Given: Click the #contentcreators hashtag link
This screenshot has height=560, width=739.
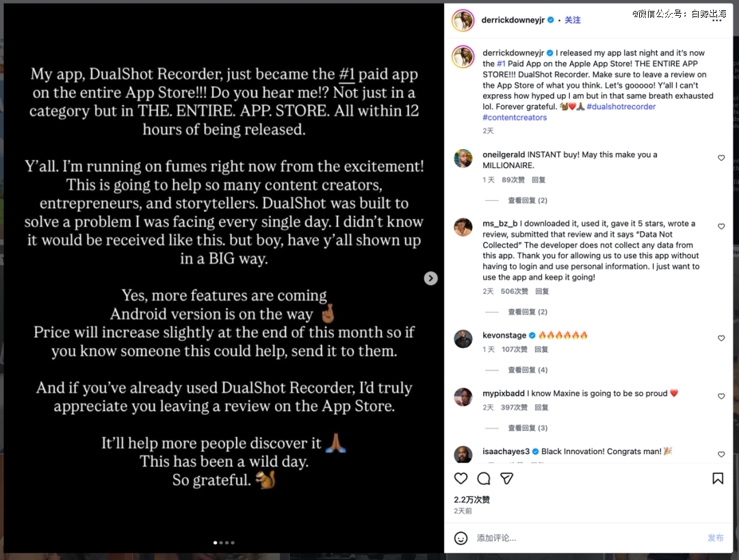Looking at the screenshot, I should pyautogui.click(x=515, y=118).
